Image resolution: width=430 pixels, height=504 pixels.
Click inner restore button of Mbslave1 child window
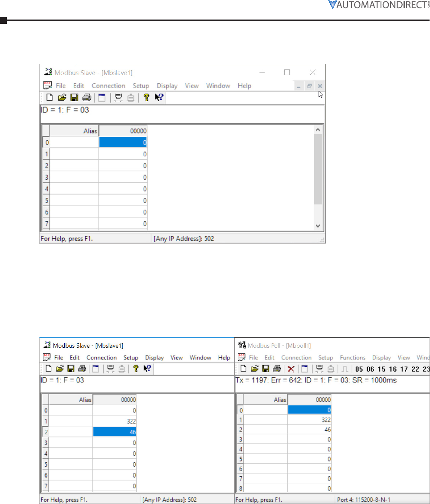309,86
